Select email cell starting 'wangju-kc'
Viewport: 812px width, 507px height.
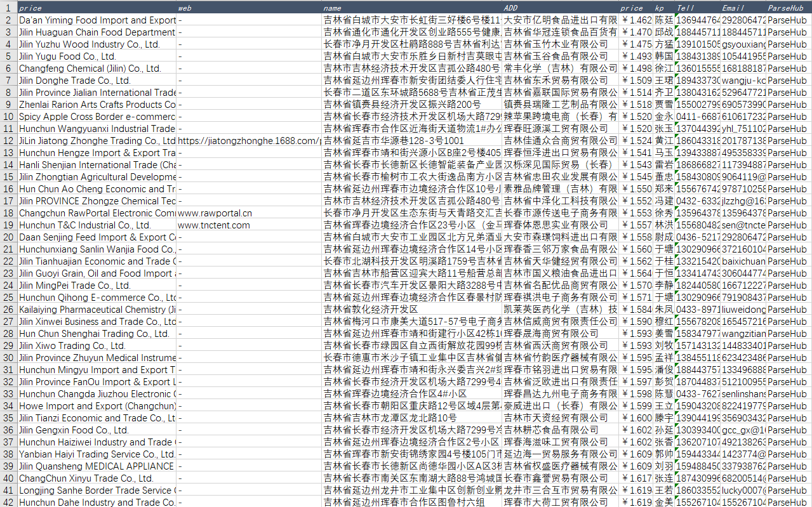(x=743, y=81)
